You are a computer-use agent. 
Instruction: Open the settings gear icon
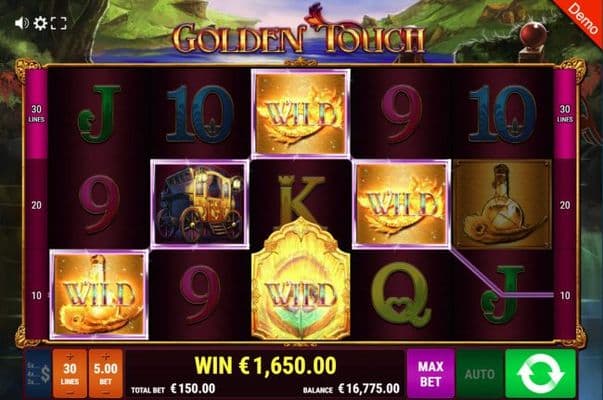click(x=40, y=23)
